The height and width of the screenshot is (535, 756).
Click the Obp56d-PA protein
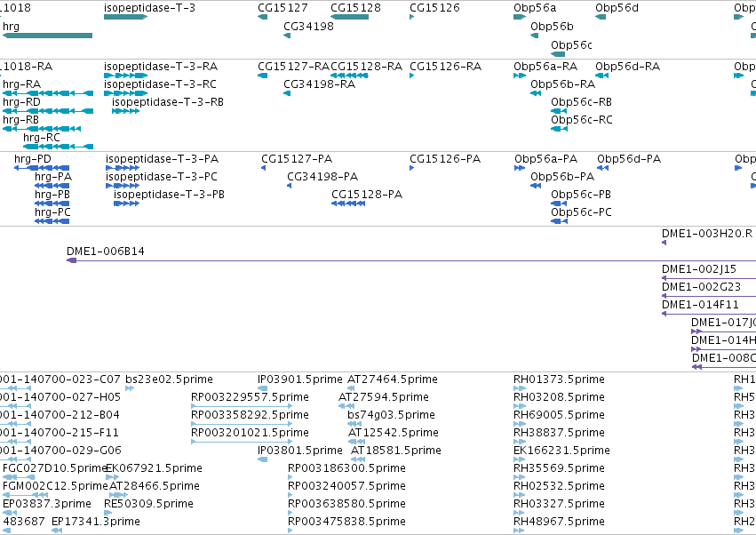[602, 168]
